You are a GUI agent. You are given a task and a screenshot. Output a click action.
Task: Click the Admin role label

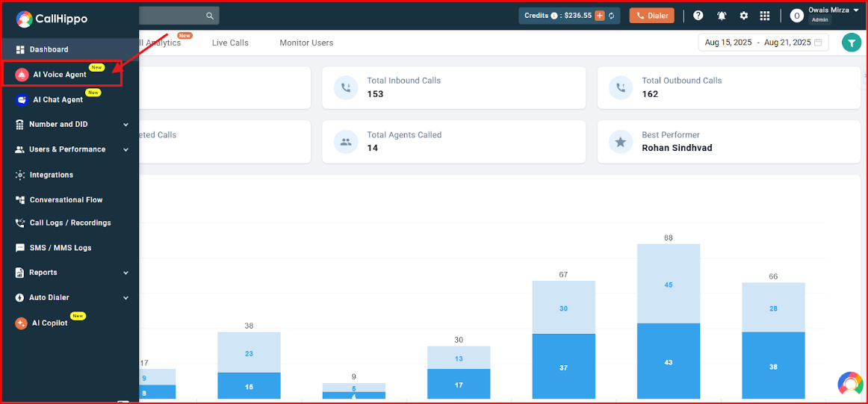(820, 20)
